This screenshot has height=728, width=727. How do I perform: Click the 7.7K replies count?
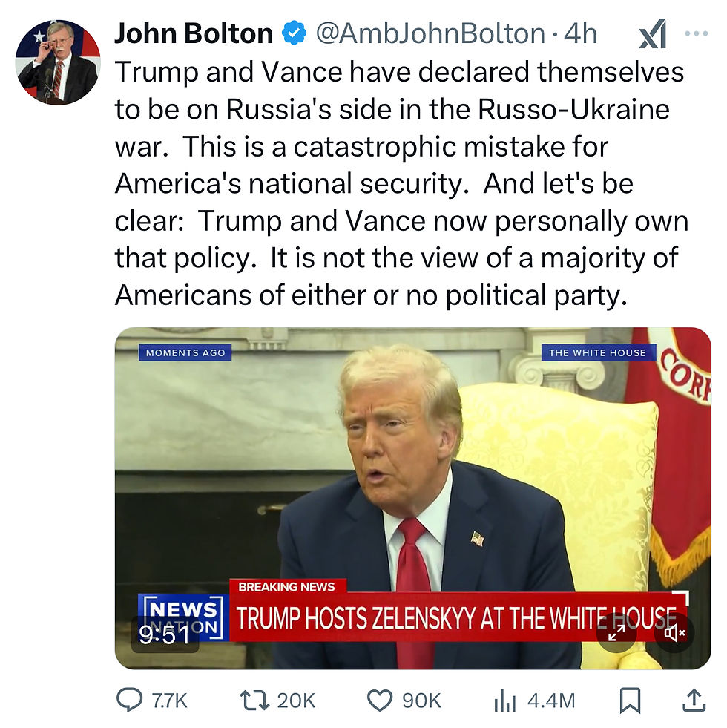click(x=169, y=701)
